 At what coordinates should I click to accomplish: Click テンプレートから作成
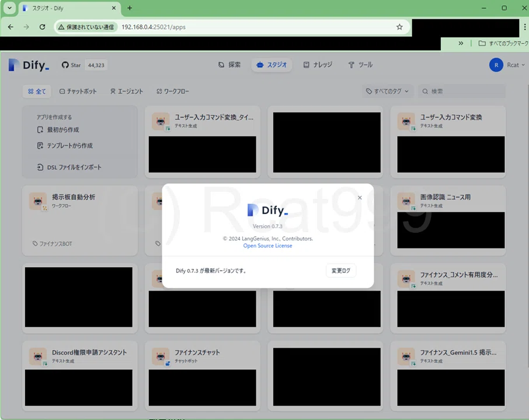65,146
